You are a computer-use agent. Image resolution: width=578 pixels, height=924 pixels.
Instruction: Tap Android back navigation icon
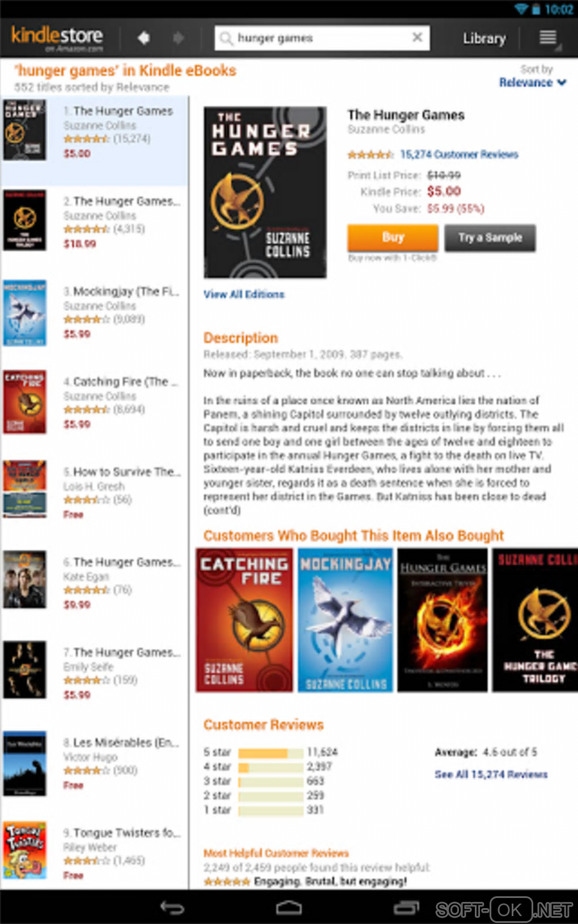point(172,908)
